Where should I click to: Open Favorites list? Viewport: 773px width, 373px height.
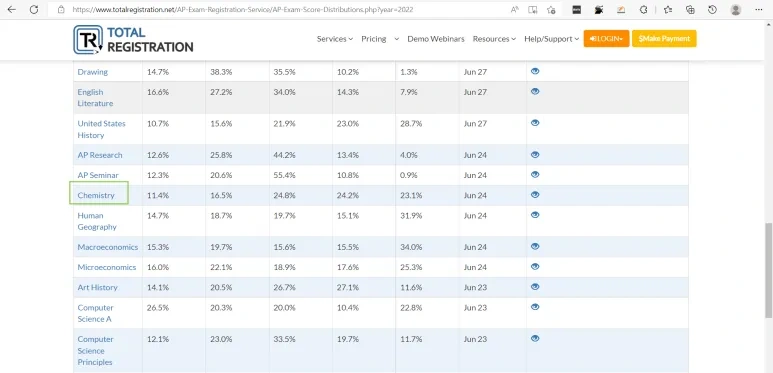point(668,9)
